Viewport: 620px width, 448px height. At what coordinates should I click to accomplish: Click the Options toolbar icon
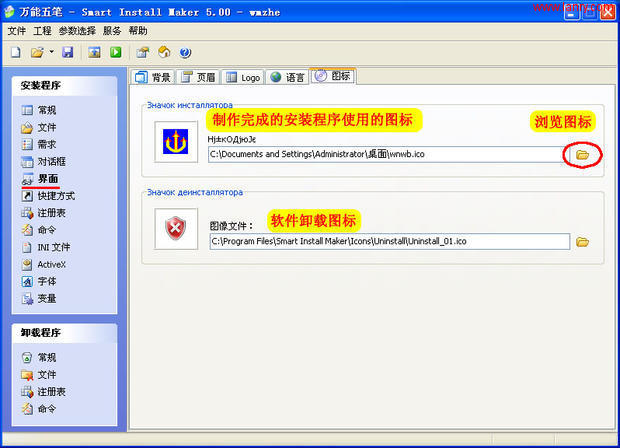(x=142, y=52)
